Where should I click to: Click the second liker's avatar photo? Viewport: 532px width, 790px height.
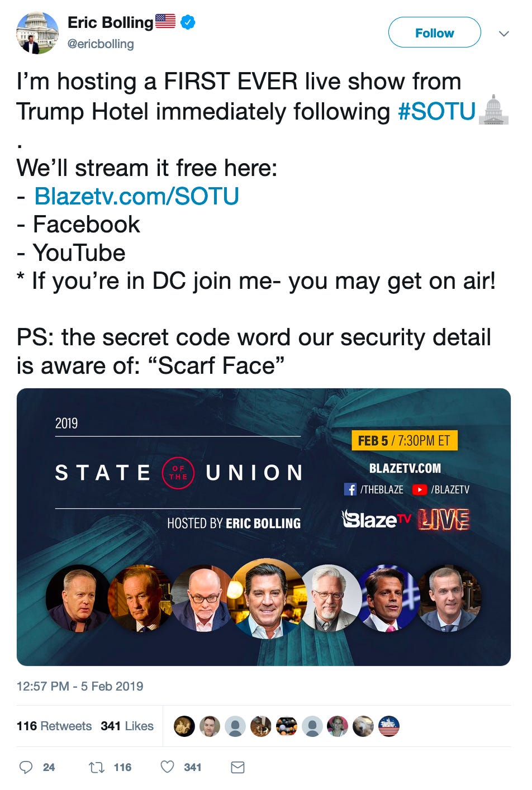tap(210, 726)
